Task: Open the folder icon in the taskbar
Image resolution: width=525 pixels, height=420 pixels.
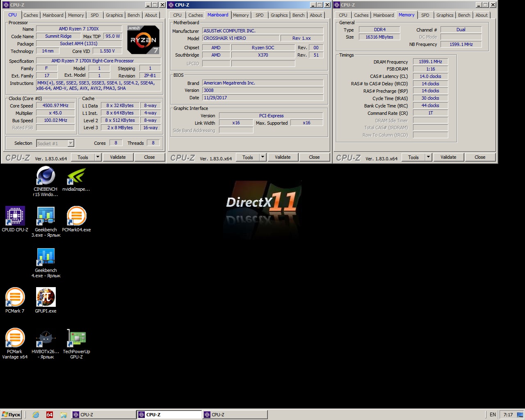Action: pyautogui.click(x=64, y=415)
